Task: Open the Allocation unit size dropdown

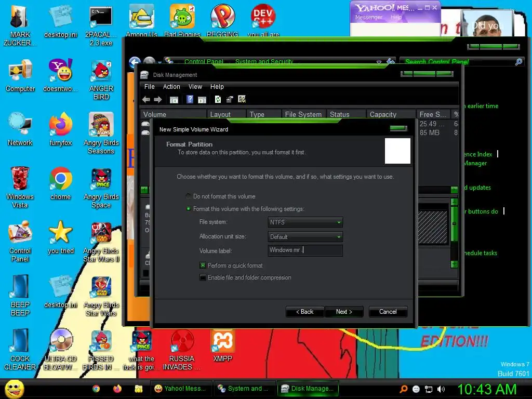Action: (305, 237)
